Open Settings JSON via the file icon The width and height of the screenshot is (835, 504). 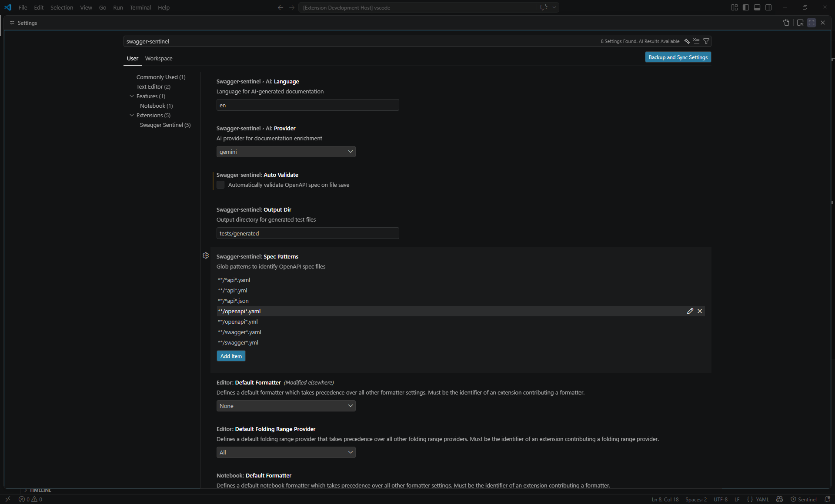[x=786, y=23]
